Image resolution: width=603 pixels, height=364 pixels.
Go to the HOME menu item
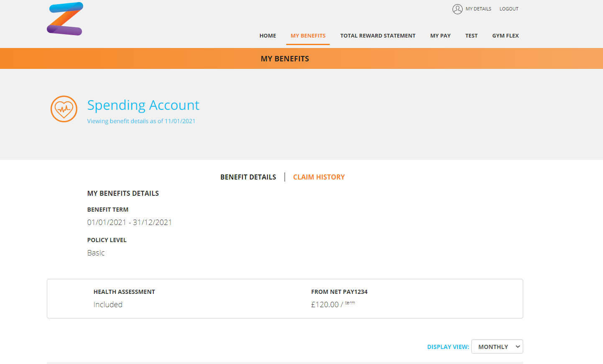(x=267, y=35)
